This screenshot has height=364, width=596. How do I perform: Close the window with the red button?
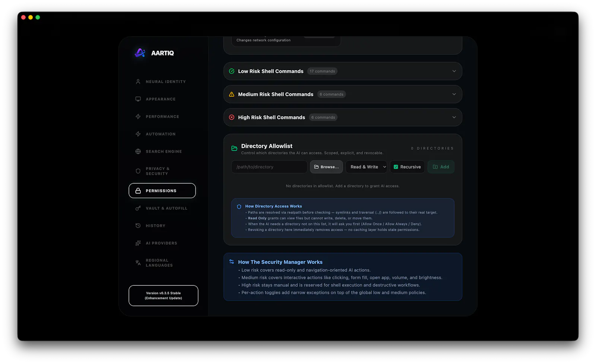tap(23, 18)
